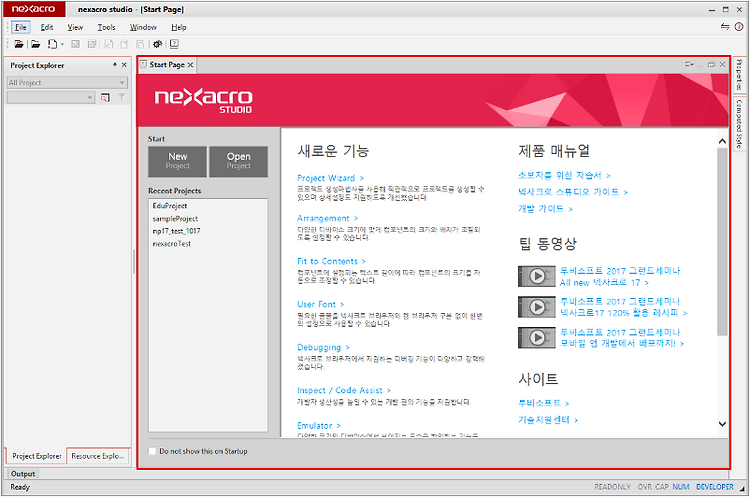Click the New Project button
Image resolution: width=750 pixels, height=497 pixels.
pyautogui.click(x=177, y=162)
